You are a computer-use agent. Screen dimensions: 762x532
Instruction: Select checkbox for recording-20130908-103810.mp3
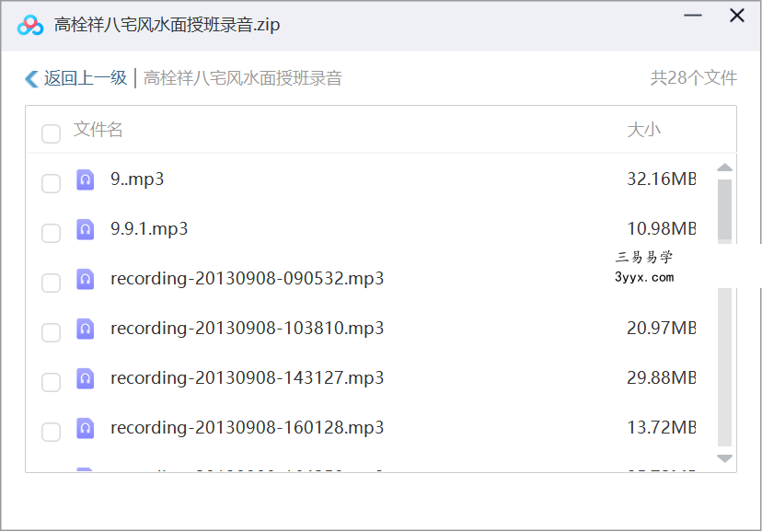click(x=51, y=333)
